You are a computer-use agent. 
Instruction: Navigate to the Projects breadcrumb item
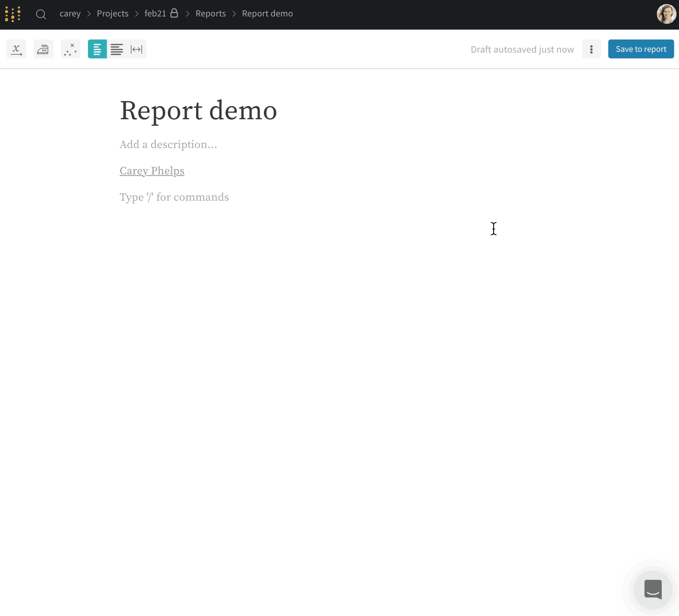coord(112,14)
